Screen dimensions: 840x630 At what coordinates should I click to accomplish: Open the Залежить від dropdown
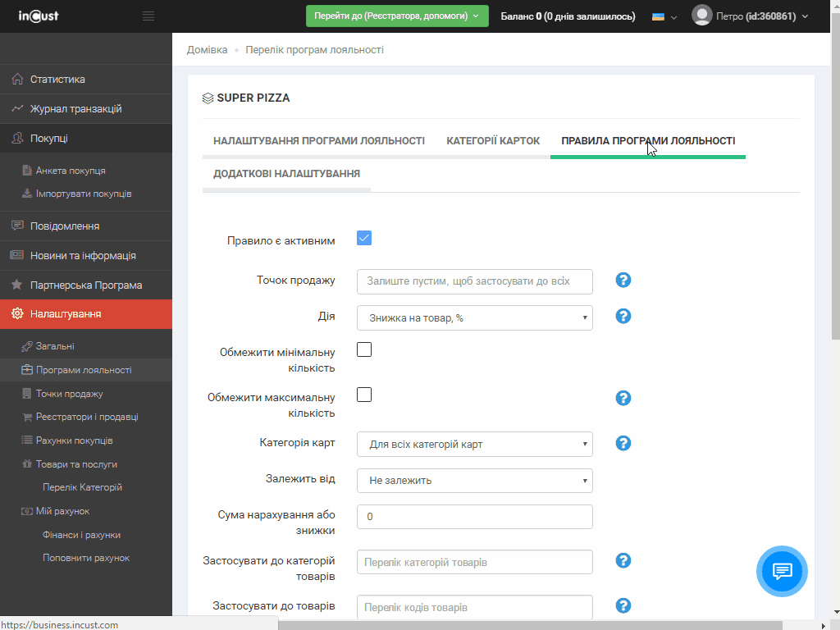click(x=474, y=481)
